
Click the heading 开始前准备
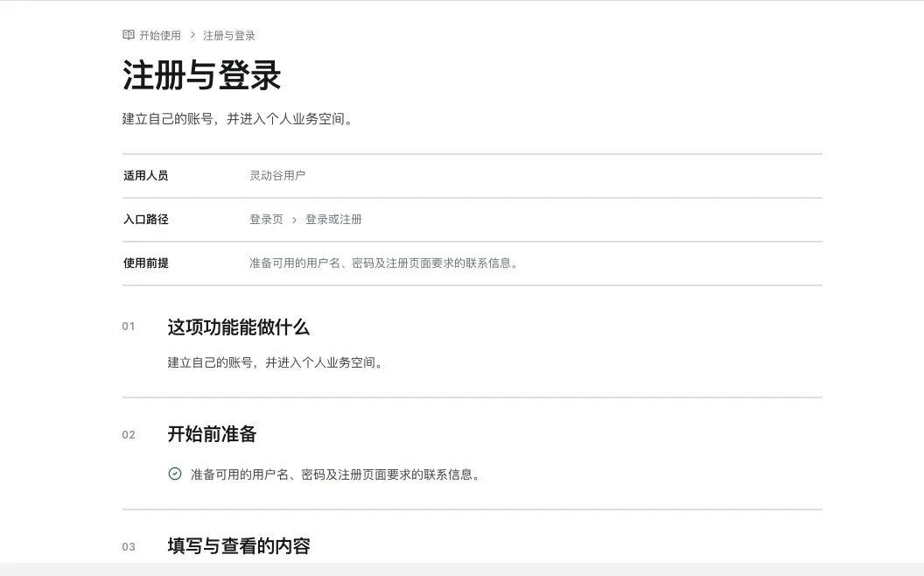212,434
